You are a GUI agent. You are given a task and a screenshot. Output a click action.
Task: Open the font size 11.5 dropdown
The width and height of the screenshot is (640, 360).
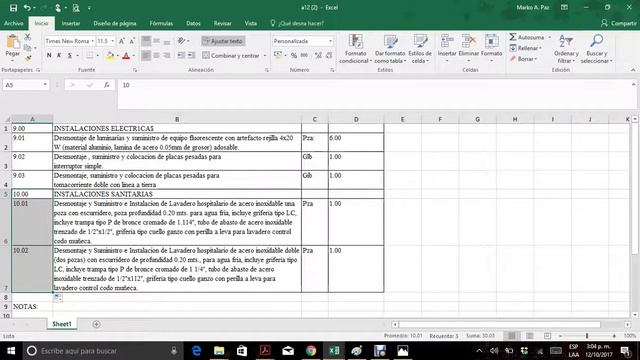click(x=113, y=41)
